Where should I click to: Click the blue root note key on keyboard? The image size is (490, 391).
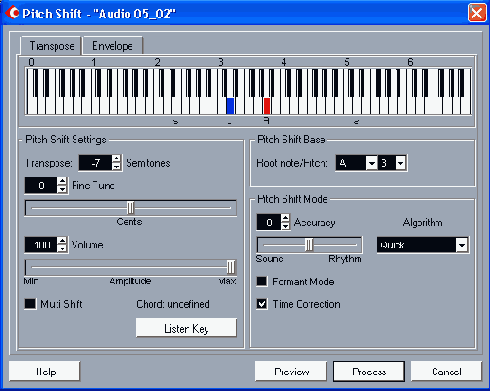coord(230,106)
